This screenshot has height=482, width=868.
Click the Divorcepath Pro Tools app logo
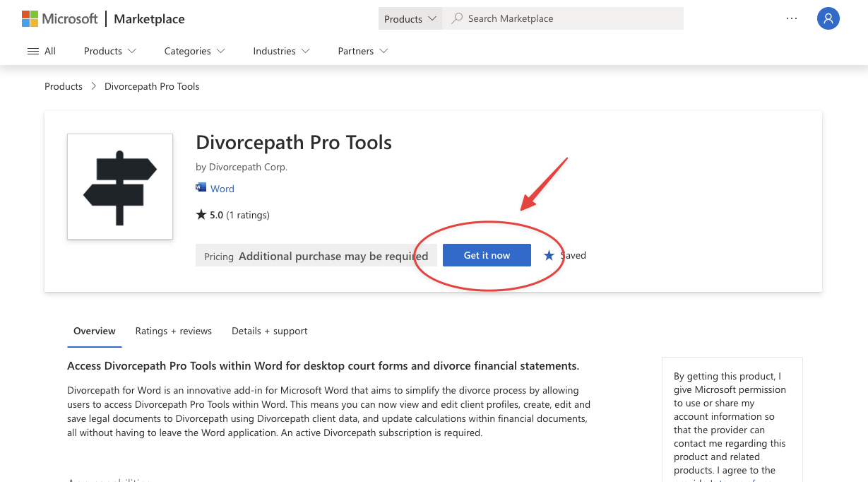(x=119, y=186)
